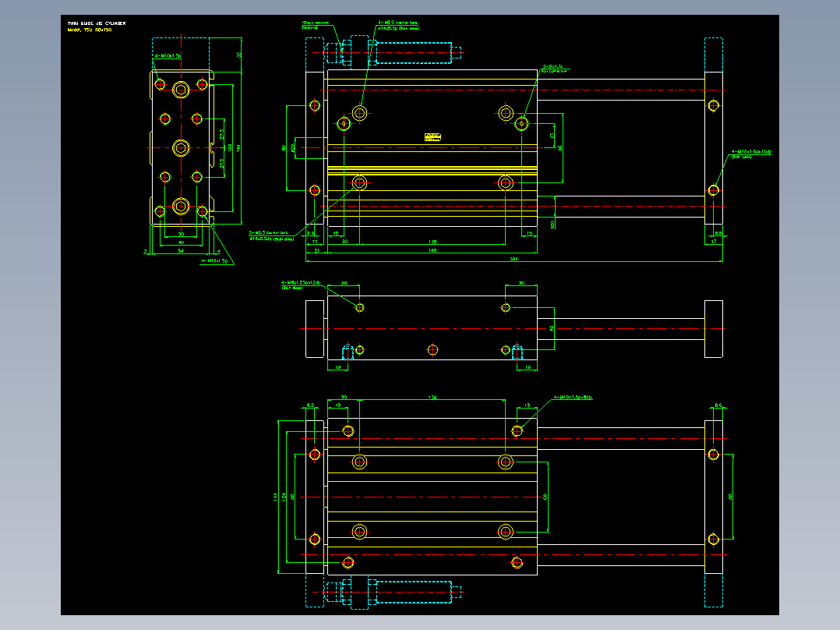Click the '32' height dimension atop end view

click(239, 54)
